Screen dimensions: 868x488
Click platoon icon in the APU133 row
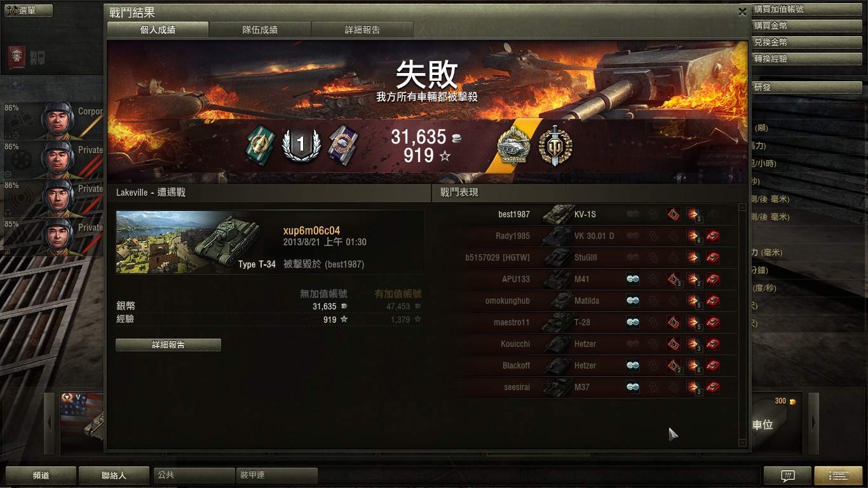pyautogui.click(x=633, y=279)
